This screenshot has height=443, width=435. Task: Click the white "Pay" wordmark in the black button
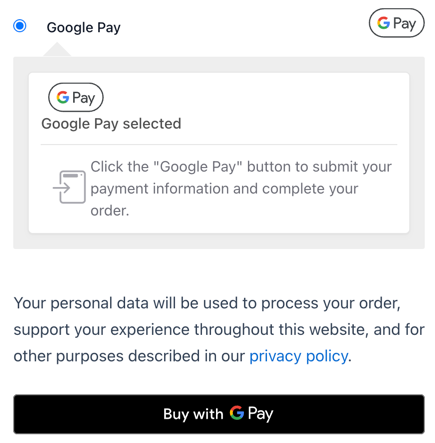coord(260,414)
